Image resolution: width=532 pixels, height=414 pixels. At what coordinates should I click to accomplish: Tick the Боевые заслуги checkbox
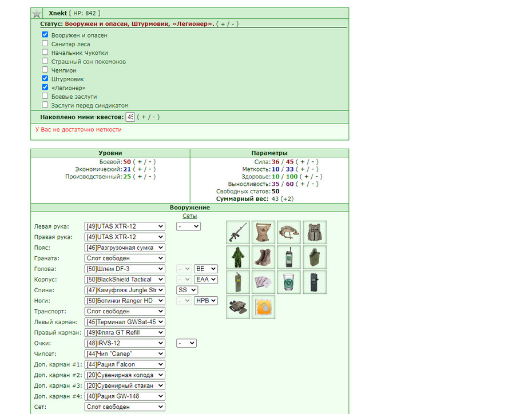pyautogui.click(x=45, y=96)
